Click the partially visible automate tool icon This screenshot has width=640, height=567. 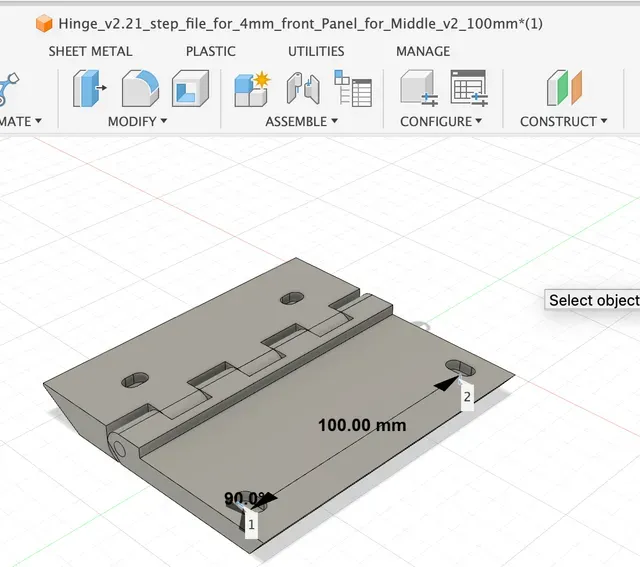(8, 88)
